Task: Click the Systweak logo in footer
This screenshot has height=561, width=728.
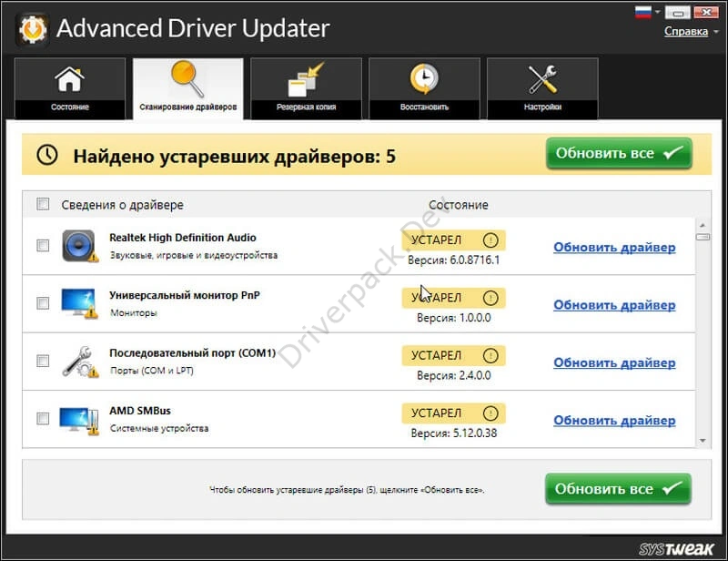Action: [x=676, y=549]
